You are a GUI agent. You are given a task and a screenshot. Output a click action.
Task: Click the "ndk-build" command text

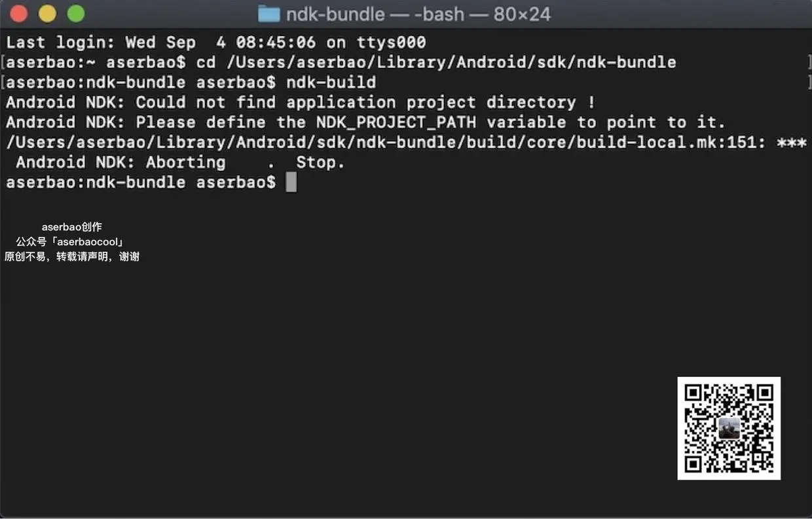coord(331,82)
